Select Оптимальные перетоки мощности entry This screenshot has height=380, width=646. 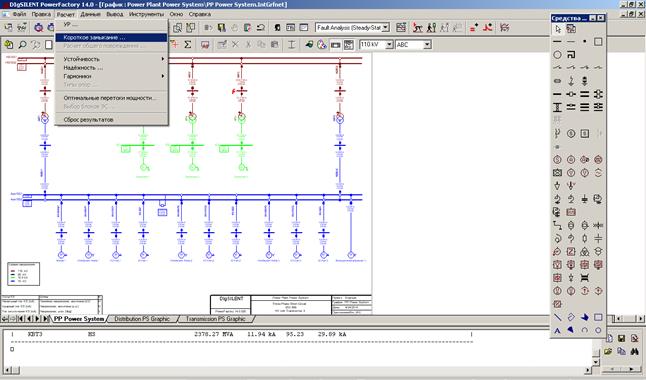click(112, 98)
